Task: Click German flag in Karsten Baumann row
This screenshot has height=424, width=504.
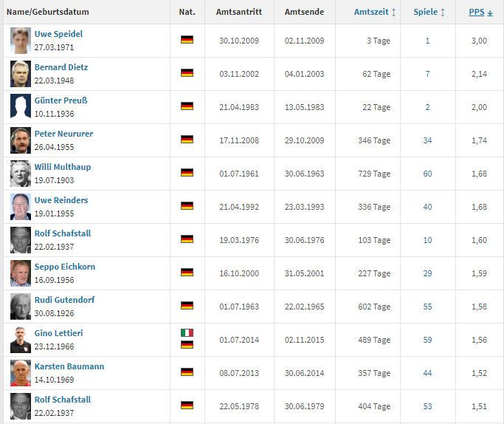Action: point(187,372)
